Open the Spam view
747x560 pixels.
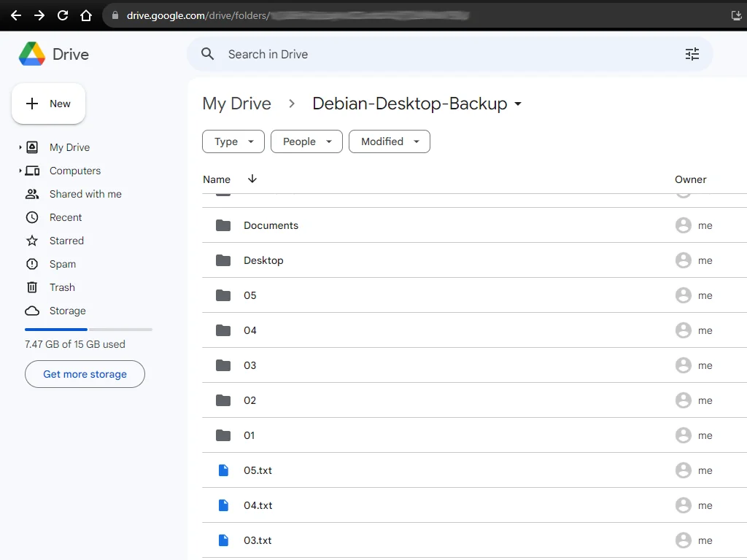(63, 264)
